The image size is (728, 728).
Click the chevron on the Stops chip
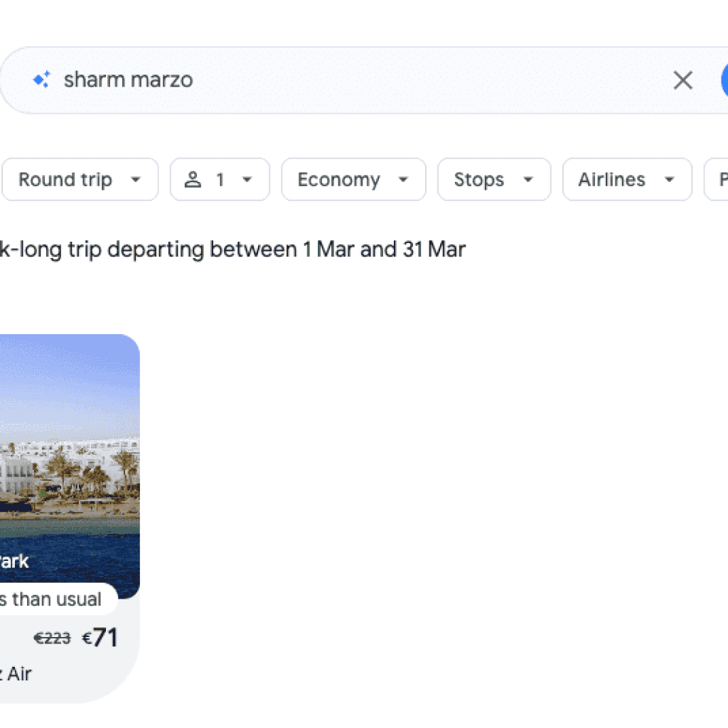[x=528, y=180]
